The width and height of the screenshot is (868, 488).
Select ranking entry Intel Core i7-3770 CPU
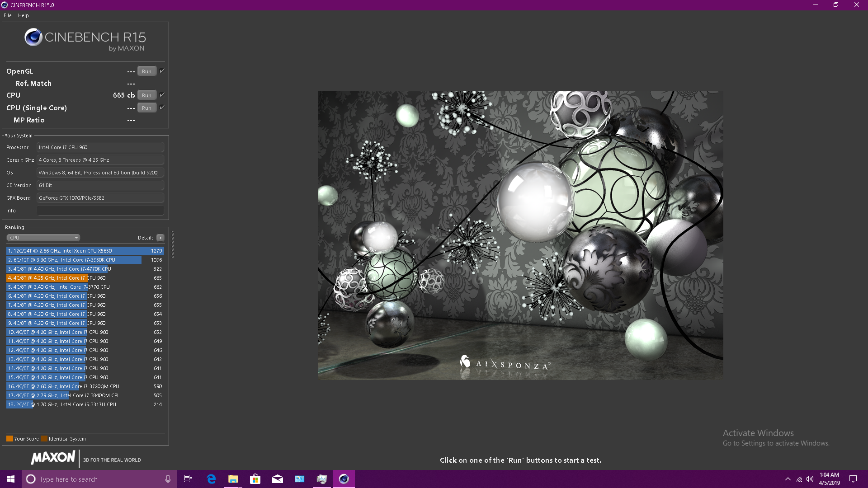85,287
